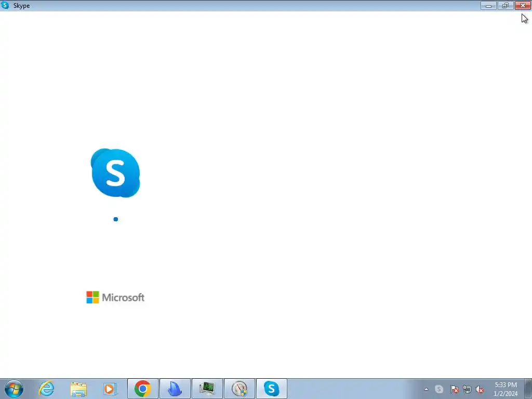532x399 pixels.
Task: Open Action Center flag tray icon
Action: coord(454,389)
